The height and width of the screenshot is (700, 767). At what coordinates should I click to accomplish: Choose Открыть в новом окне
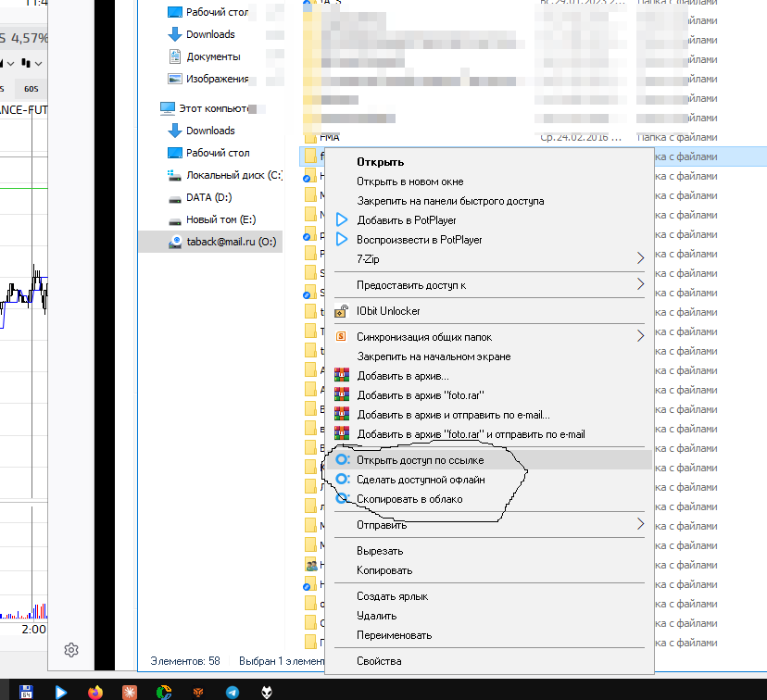(489, 181)
